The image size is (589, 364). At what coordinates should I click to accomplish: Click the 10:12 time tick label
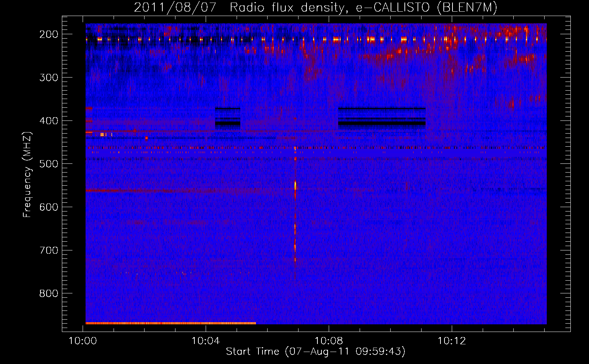452,341
